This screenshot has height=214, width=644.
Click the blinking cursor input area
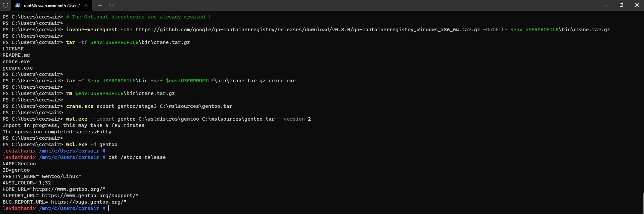click(x=108, y=208)
